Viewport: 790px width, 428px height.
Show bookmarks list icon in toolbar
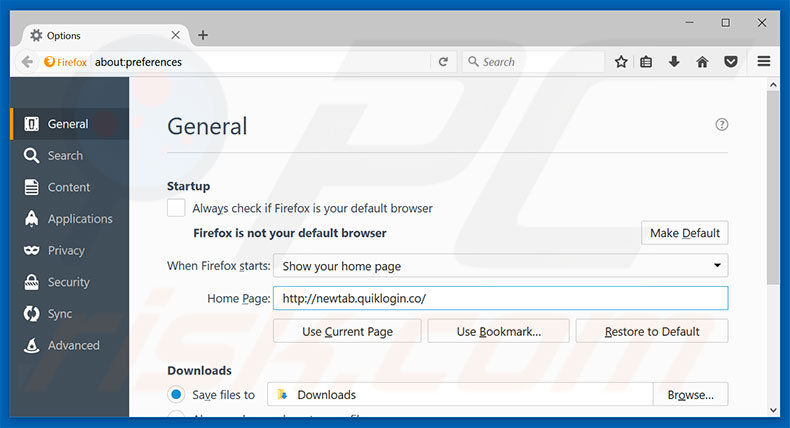tap(646, 62)
